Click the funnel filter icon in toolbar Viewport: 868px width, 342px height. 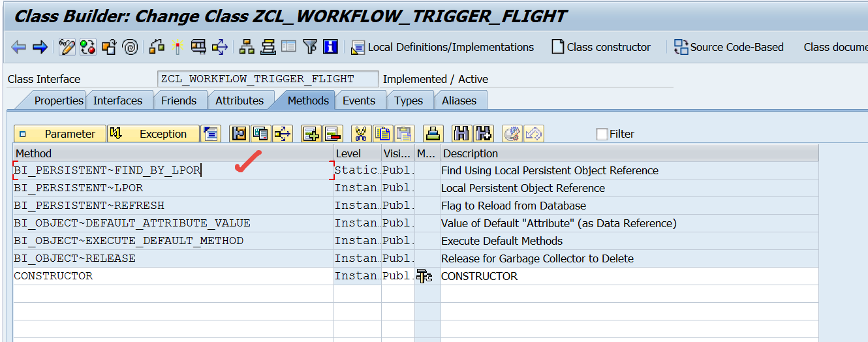coord(311,47)
